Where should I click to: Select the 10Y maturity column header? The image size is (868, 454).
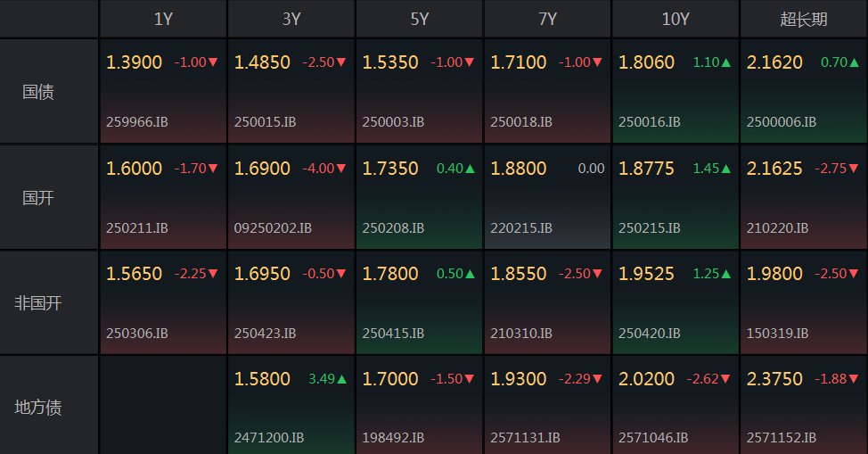coord(676,19)
